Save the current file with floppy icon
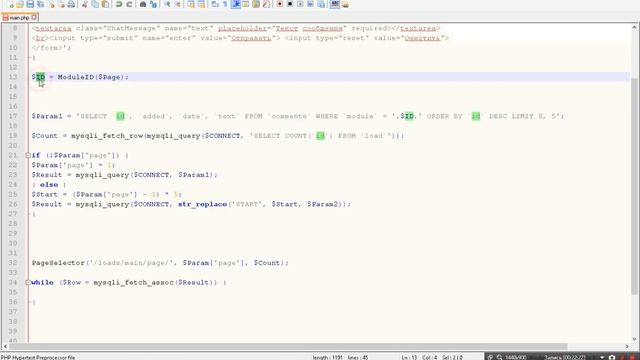Viewport: 640px width, 360px height. point(30,4)
